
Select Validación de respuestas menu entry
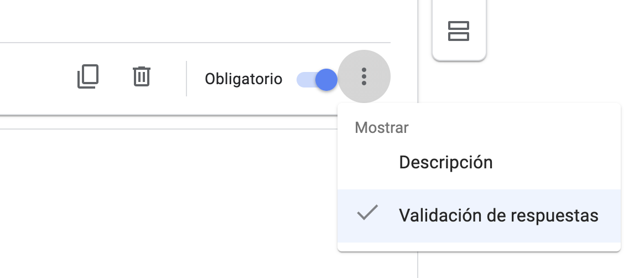498,215
